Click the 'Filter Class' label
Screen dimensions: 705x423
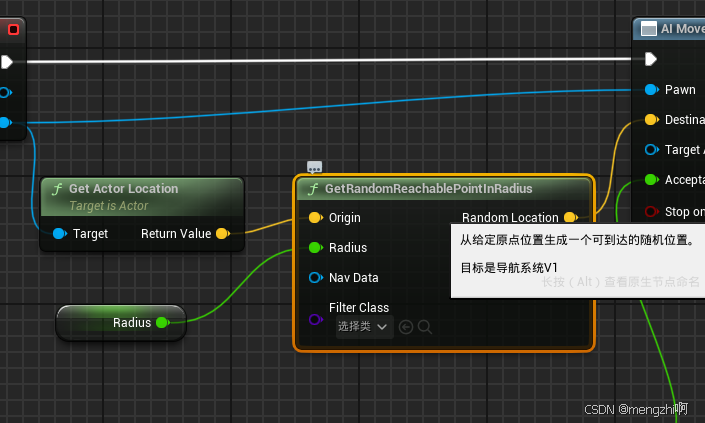click(359, 307)
